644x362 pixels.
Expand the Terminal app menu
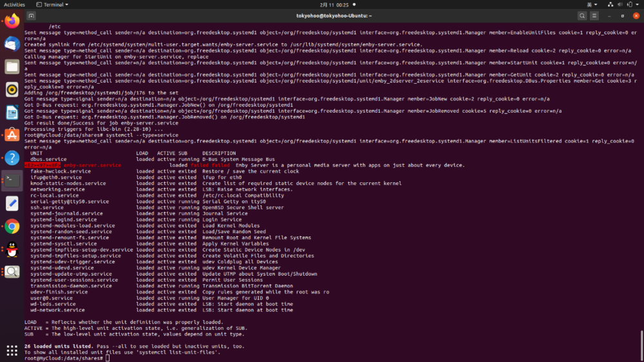click(x=52, y=5)
